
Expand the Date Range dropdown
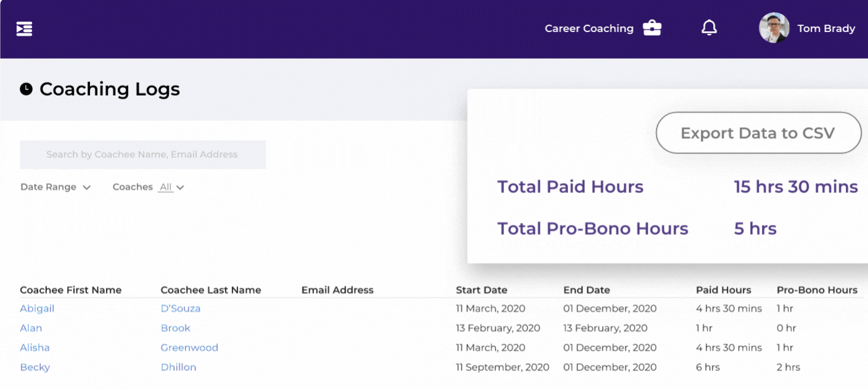tap(56, 187)
